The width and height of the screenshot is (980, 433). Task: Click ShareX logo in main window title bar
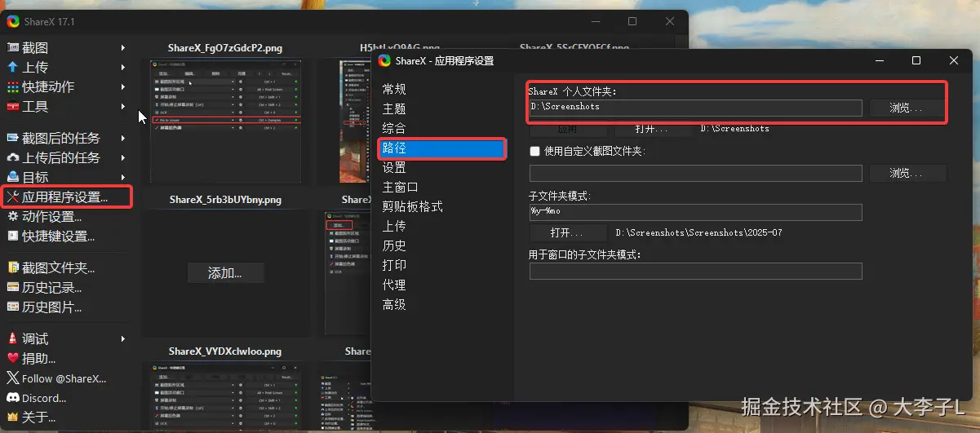pyautogui.click(x=13, y=21)
